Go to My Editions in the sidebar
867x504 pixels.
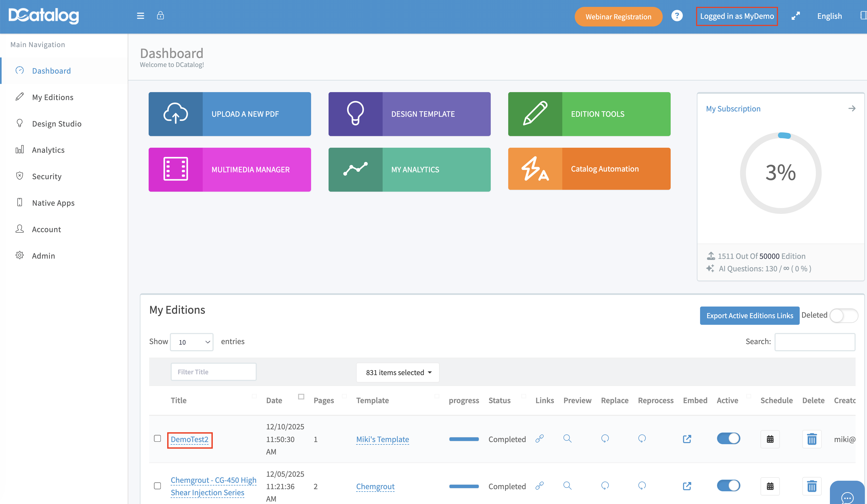tap(53, 97)
